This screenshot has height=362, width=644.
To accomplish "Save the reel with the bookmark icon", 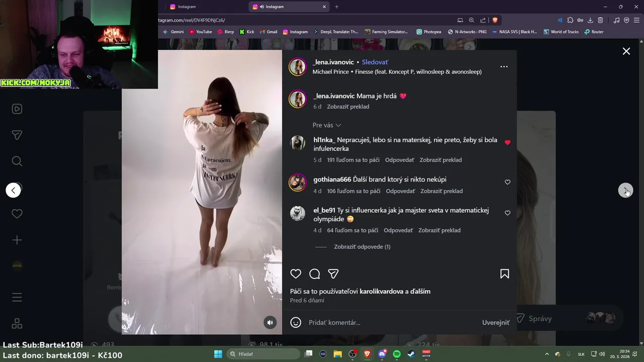I will pyautogui.click(x=505, y=274).
